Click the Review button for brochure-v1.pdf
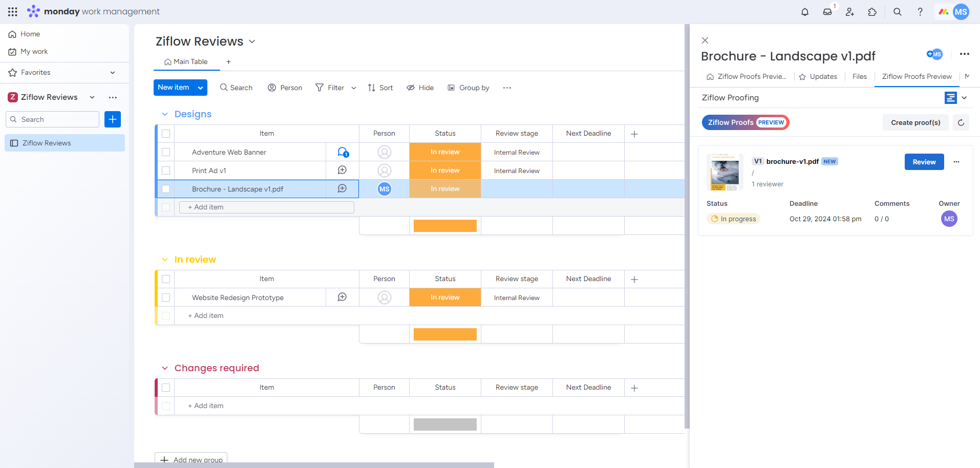The width and height of the screenshot is (980, 468). (x=924, y=162)
